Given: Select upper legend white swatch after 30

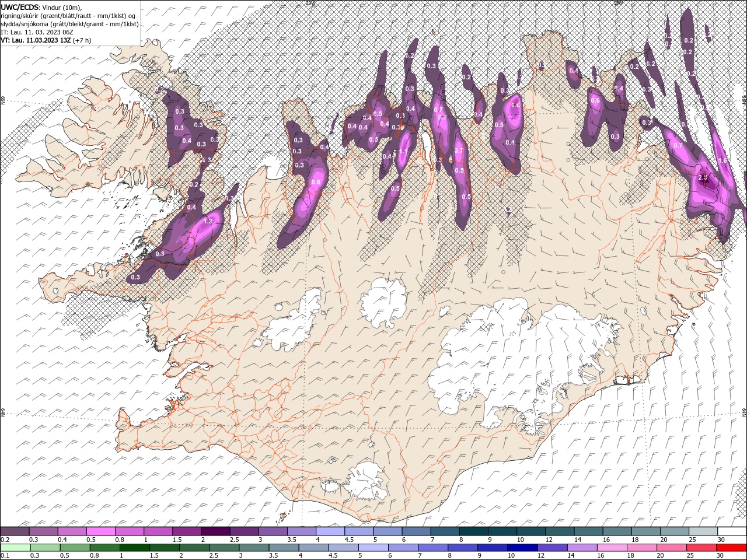Looking at the screenshot, I should (732, 531).
